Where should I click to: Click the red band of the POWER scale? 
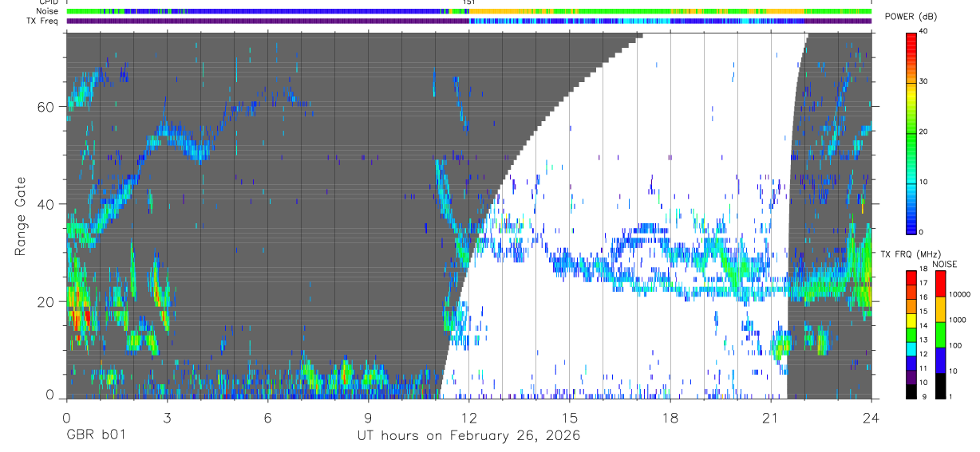[911, 44]
